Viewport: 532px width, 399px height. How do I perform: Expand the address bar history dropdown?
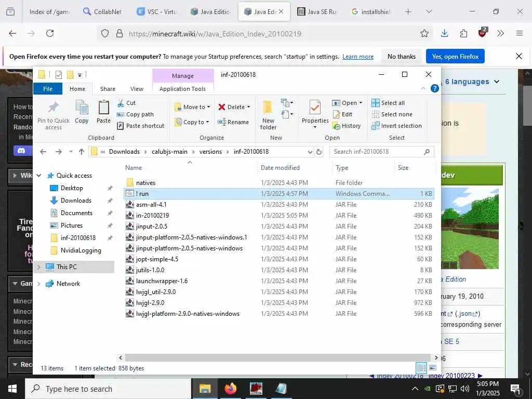tap(310, 152)
